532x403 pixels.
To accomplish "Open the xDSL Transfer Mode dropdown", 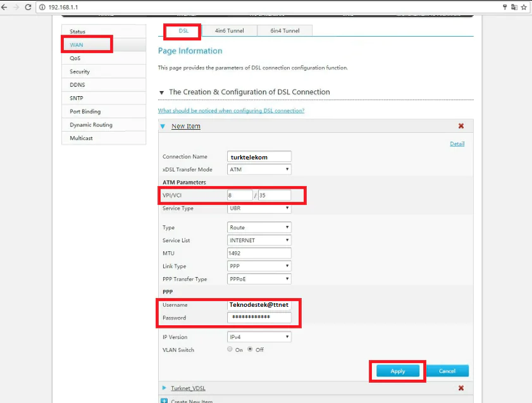I will (x=259, y=170).
